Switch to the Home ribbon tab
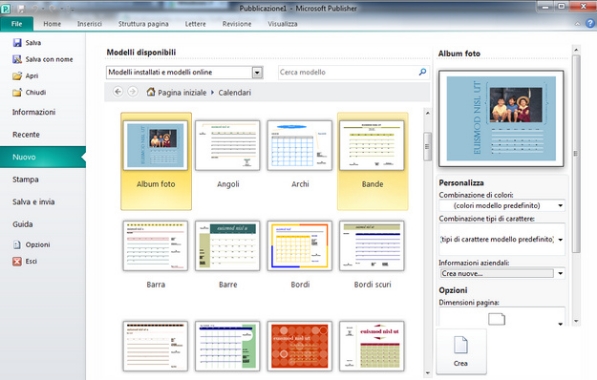Screen dimensions: 597x380 pyautogui.click(x=52, y=24)
